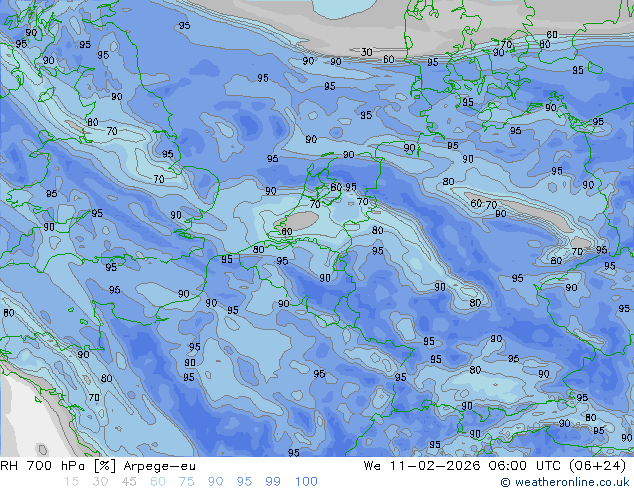Click the 'RH 700 hPa [%] Arpege-eu' title
This screenshot has height=490, width=634.
coord(98,466)
